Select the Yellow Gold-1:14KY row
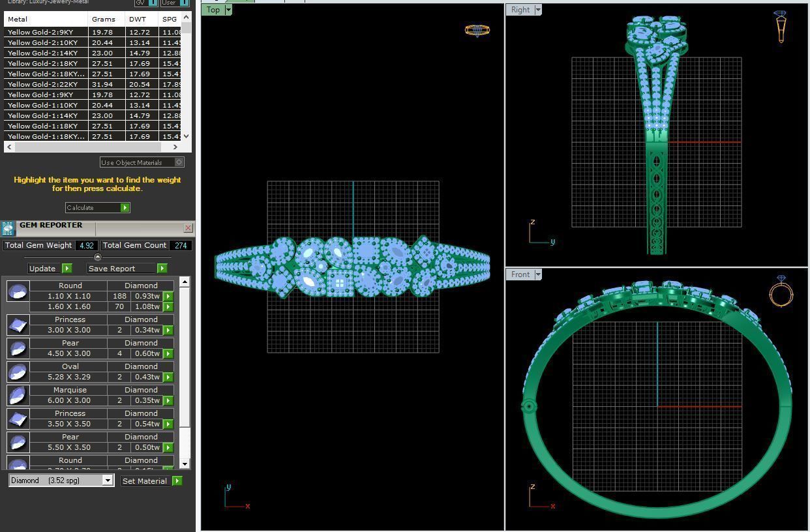The width and height of the screenshot is (810, 532). pyautogui.click(x=93, y=115)
